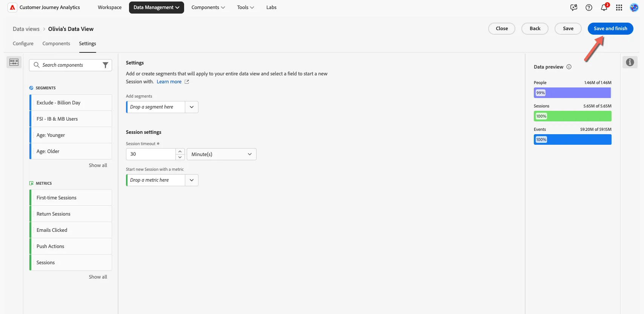Go to Workspace in the top navigation

coord(110,8)
